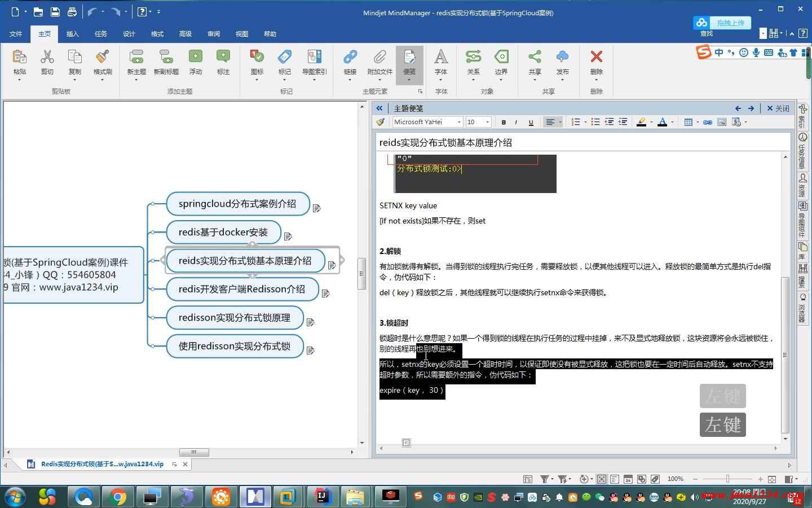Decrease indent in the notes toolbar

609,122
